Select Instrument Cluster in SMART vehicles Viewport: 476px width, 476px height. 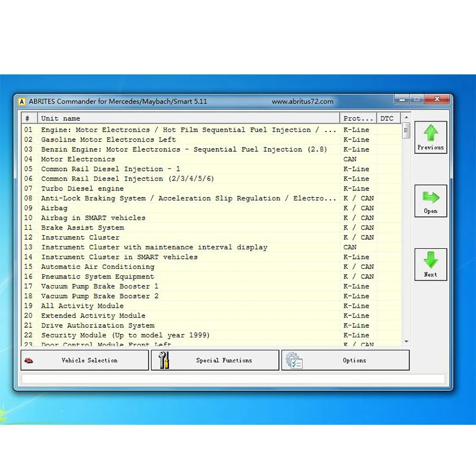212,257
